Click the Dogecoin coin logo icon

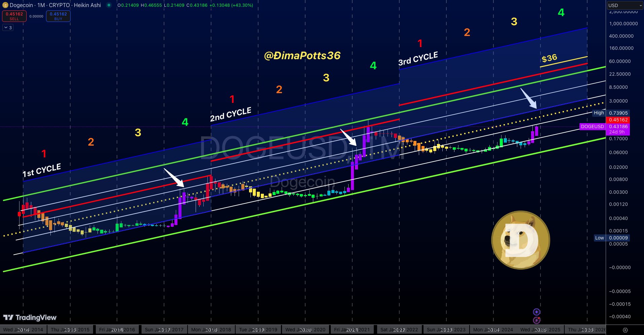pos(5,5)
